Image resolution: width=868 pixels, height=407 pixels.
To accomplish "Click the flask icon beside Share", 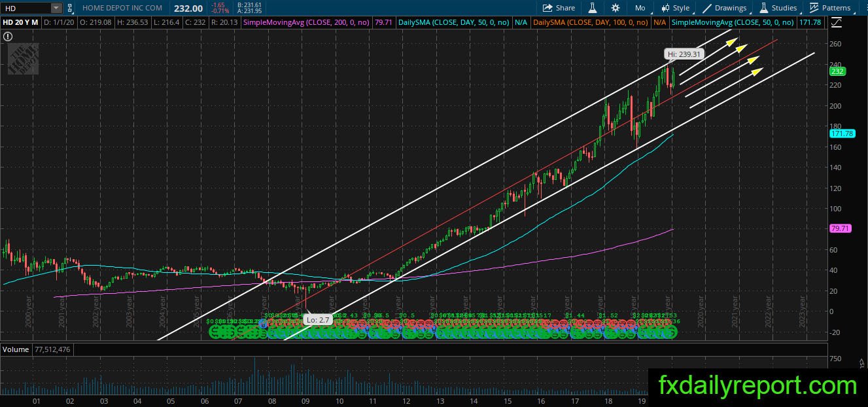I will tap(593, 8).
